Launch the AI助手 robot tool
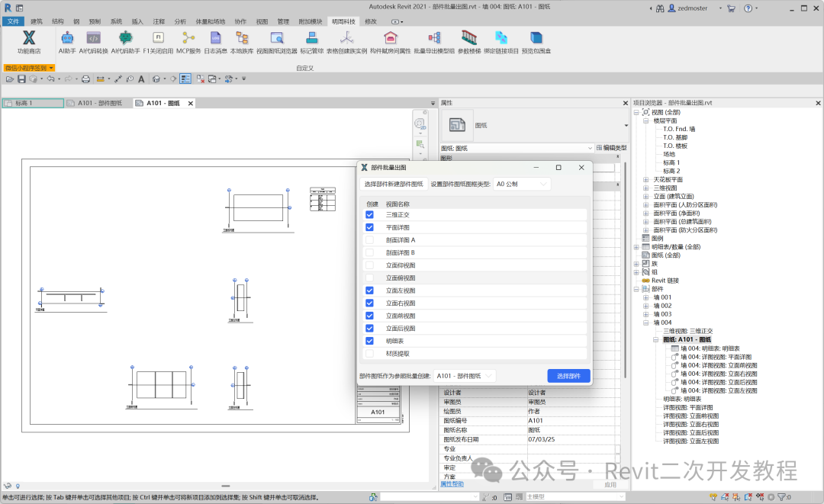This screenshot has height=504, width=824. point(67,41)
